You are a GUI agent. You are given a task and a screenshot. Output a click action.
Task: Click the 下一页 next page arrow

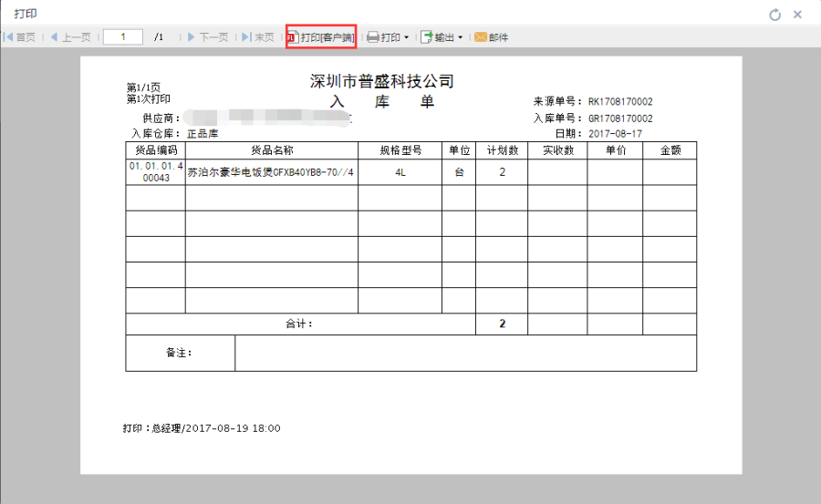point(192,37)
